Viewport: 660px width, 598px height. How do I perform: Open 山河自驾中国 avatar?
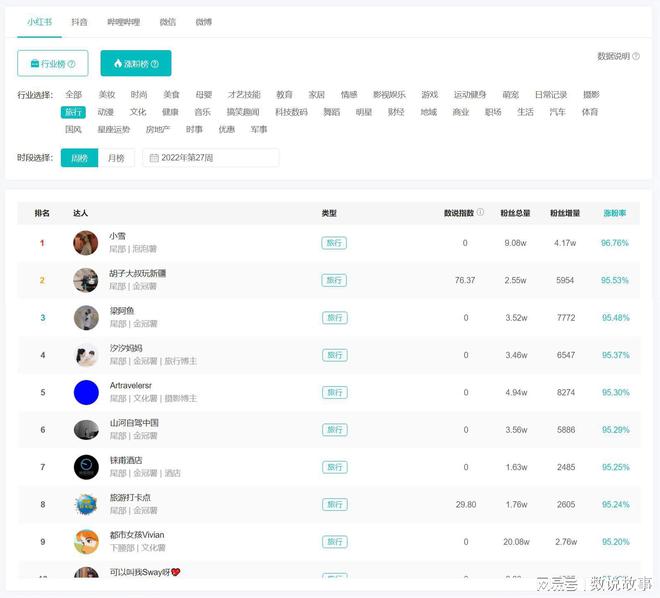[86, 430]
